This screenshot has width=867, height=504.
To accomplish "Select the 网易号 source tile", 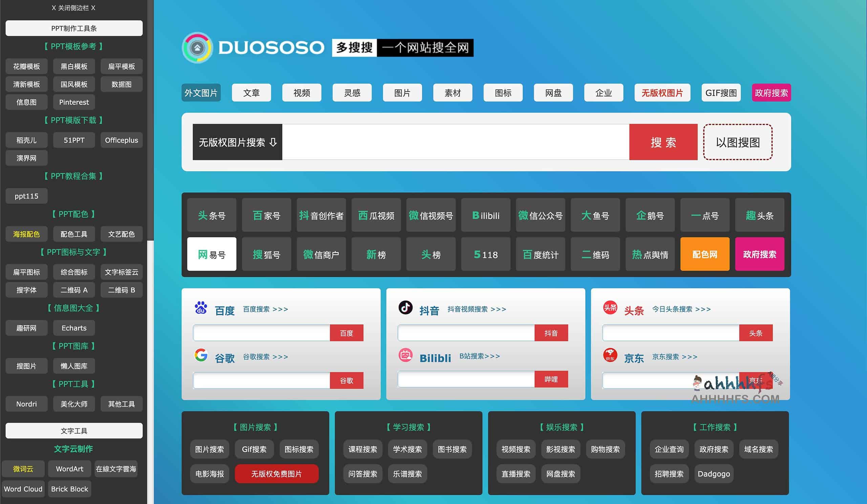I will tap(211, 255).
